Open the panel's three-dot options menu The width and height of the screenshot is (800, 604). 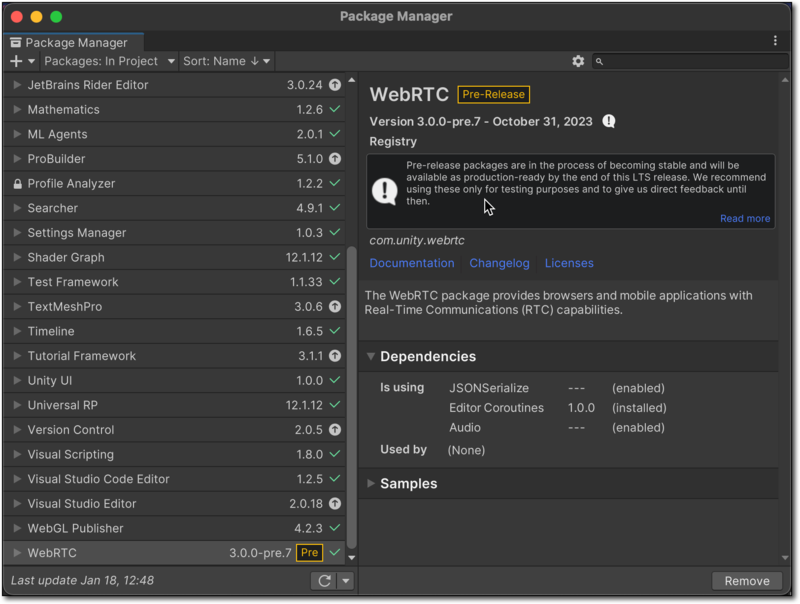775,41
